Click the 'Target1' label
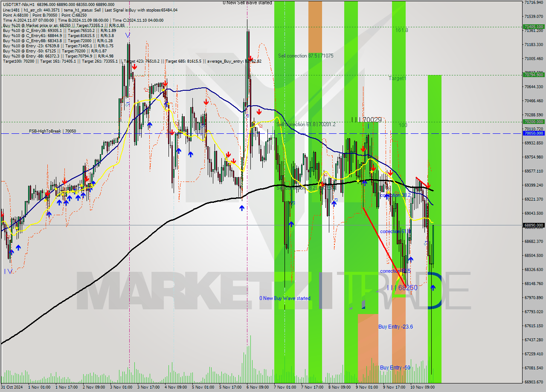The image size is (546, 392). (397, 78)
